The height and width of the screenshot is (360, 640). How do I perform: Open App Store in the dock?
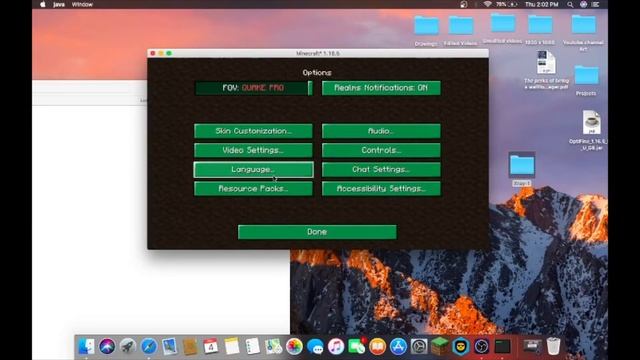pyautogui.click(x=398, y=347)
